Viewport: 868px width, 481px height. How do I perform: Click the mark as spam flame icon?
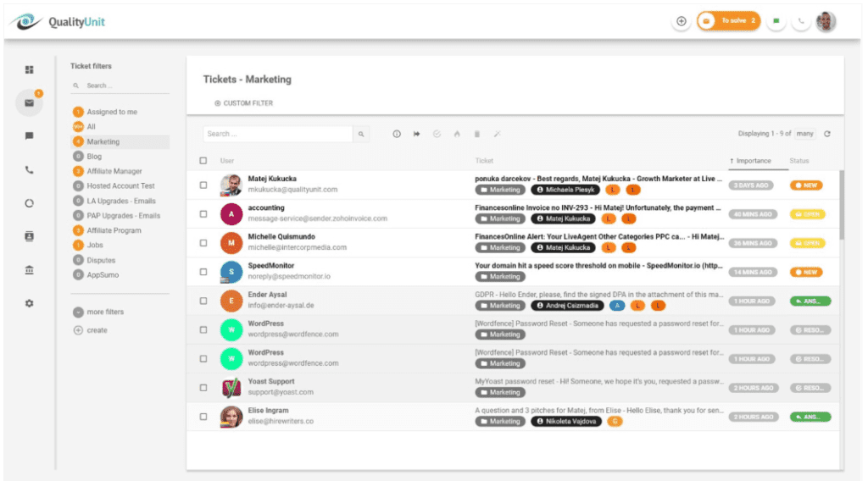(x=457, y=134)
